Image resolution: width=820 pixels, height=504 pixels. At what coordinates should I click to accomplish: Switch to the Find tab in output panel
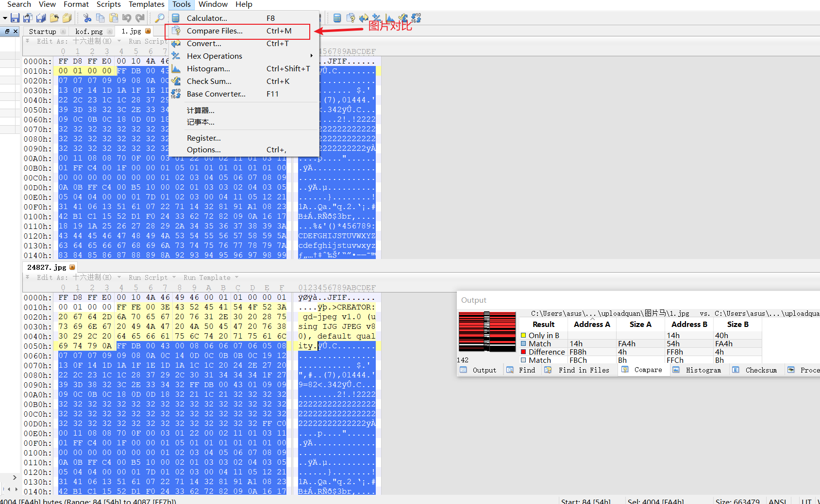(521, 370)
